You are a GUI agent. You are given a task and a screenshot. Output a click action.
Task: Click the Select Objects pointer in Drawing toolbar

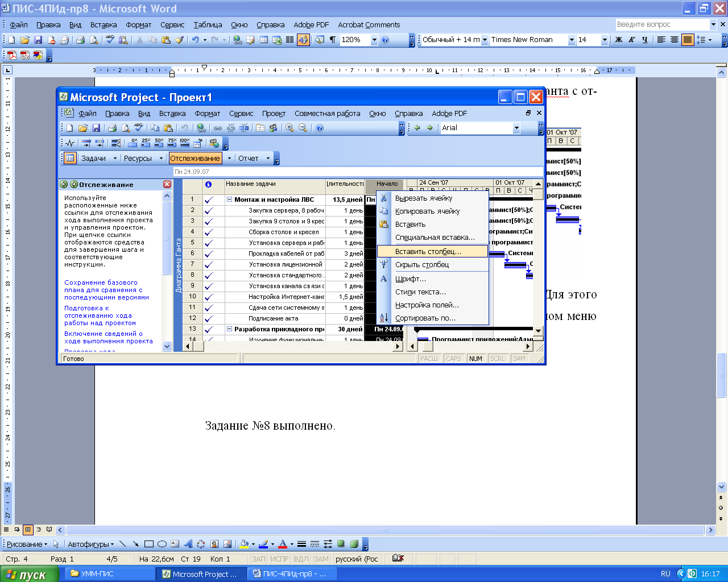pos(56,544)
